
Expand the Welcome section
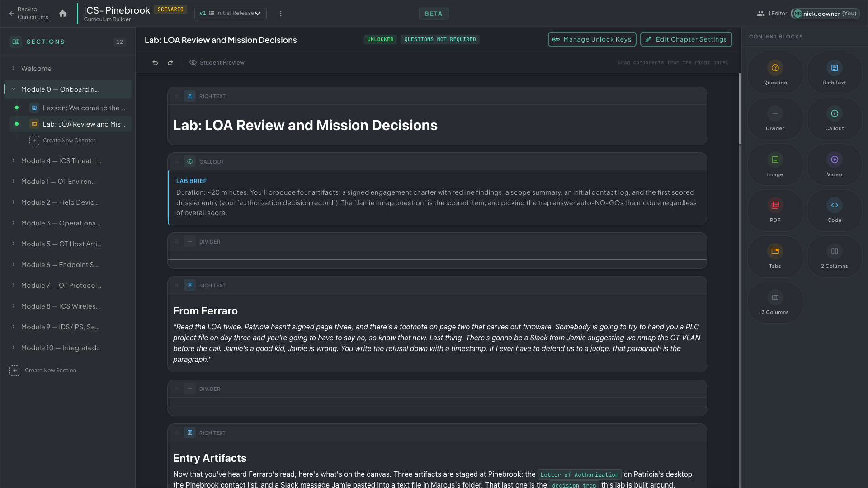[x=14, y=68]
